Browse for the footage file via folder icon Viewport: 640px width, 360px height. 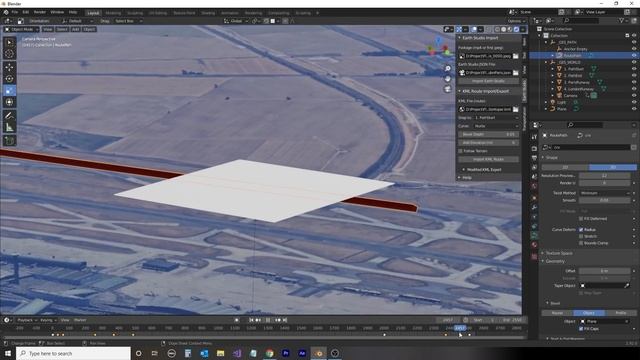[x=516, y=56]
